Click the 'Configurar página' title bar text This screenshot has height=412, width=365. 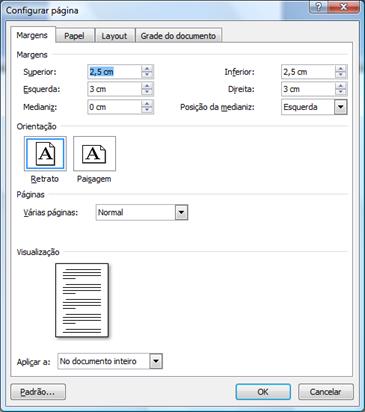[42, 11]
